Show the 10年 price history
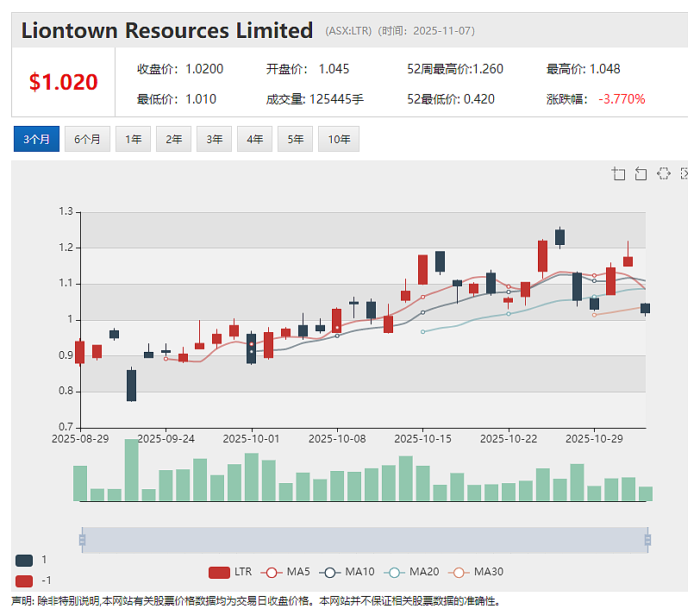Image resolution: width=700 pixels, height=615 pixels. [339, 139]
